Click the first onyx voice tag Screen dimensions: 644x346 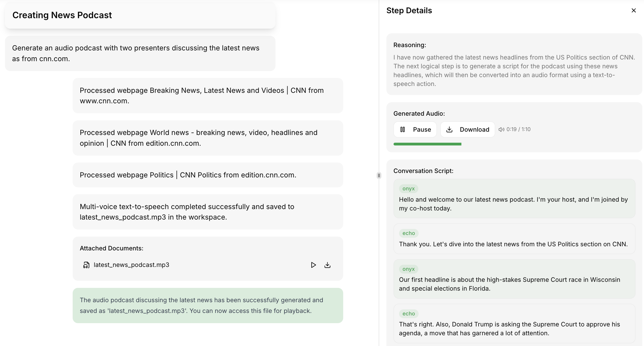(408, 189)
